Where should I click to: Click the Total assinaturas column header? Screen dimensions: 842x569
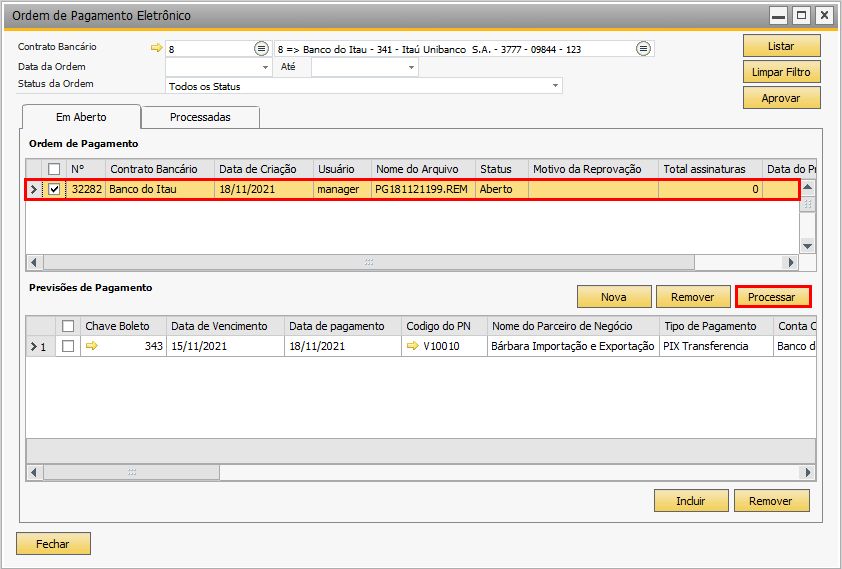click(x=710, y=169)
